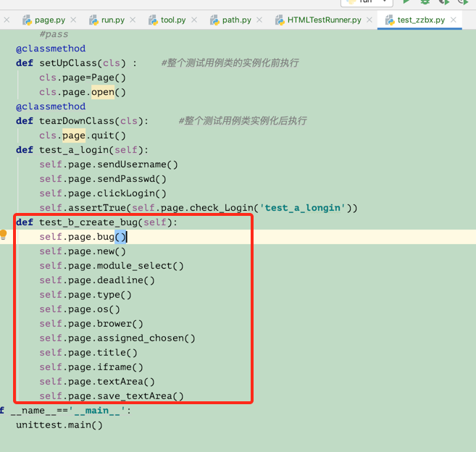Image resolution: width=476 pixels, height=452 pixels.
Task: Open the 'run' configuration dropdown
Action: click(x=367, y=2)
